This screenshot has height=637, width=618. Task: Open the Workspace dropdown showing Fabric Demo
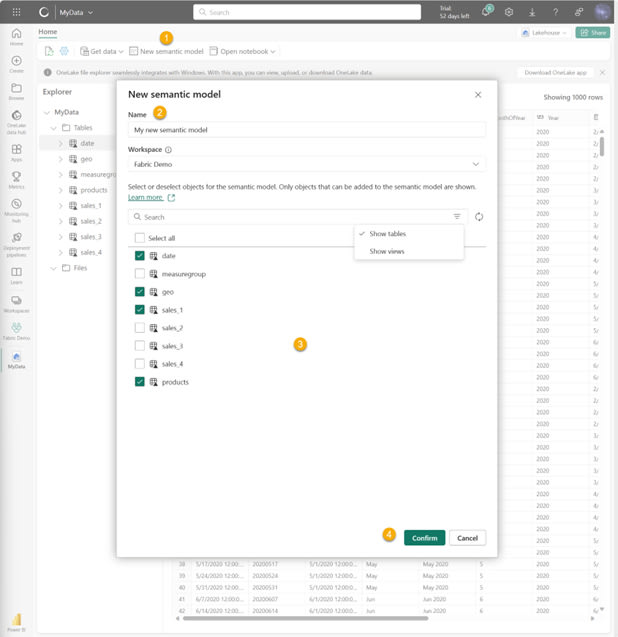(307, 163)
